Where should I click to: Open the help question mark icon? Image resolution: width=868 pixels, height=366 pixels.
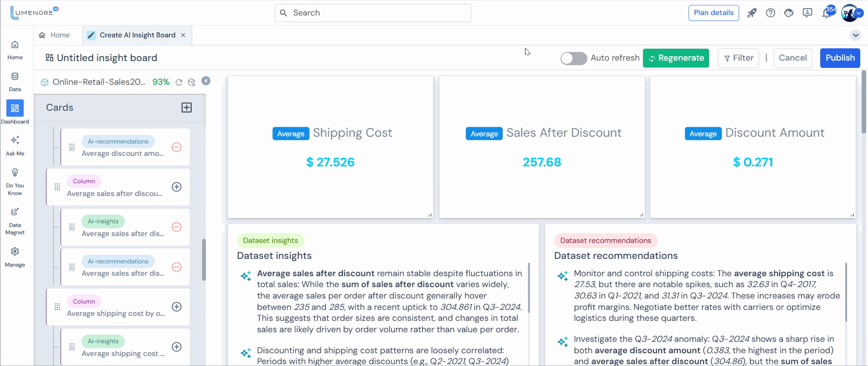(x=770, y=13)
